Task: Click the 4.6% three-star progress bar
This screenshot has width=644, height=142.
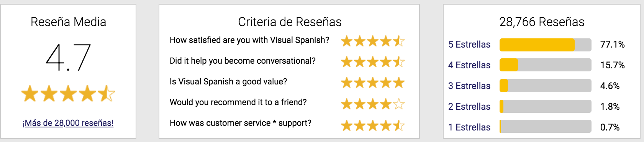Action: pos(546,86)
